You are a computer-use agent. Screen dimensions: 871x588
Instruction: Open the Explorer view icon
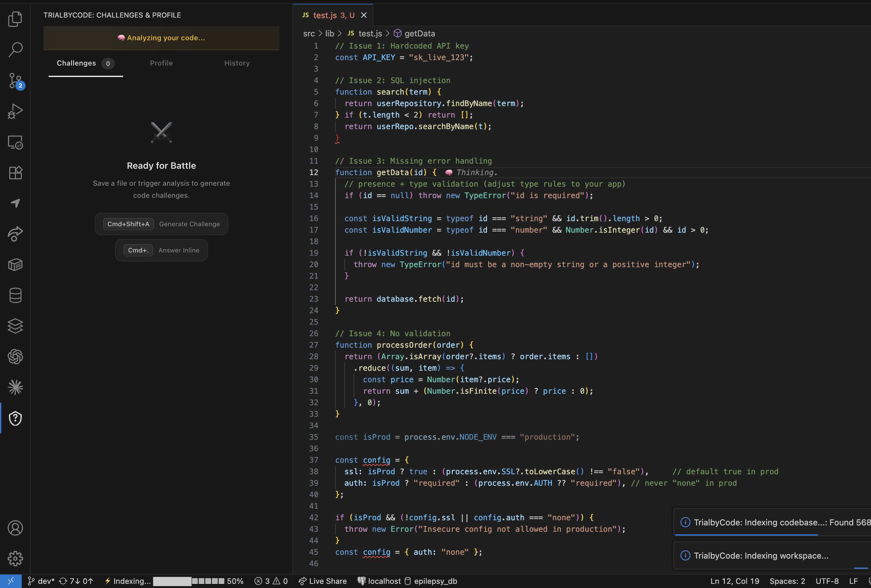pos(15,19)
